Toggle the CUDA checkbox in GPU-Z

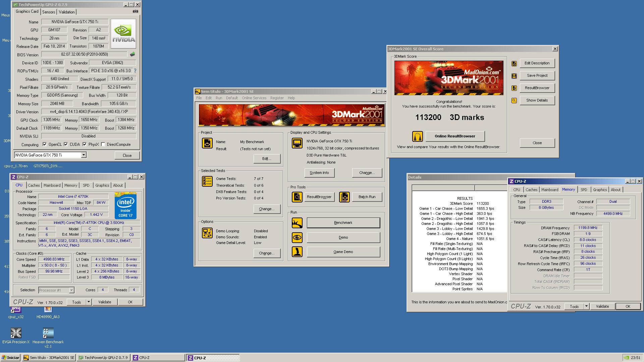point(66,144)
